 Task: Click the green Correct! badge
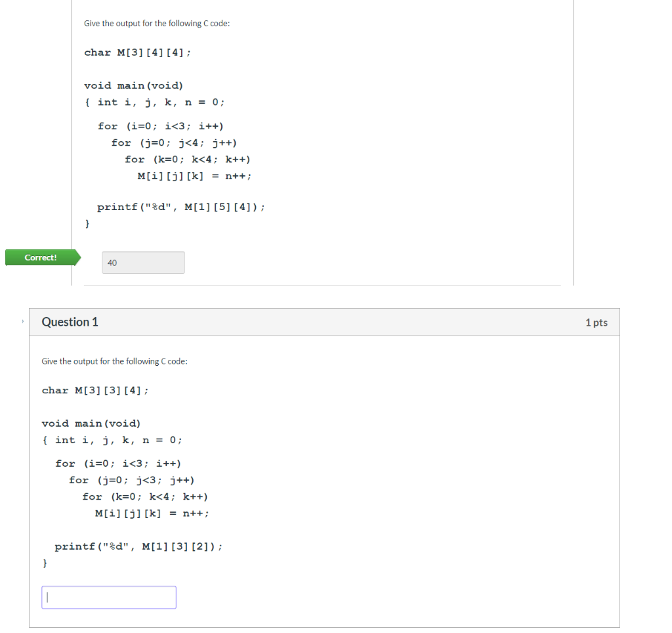41,257
